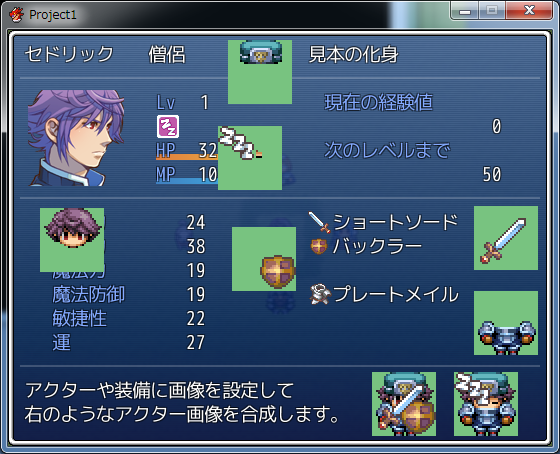
Task: Click the blue armor body sprite tile
Action: (x=506, y=323)
